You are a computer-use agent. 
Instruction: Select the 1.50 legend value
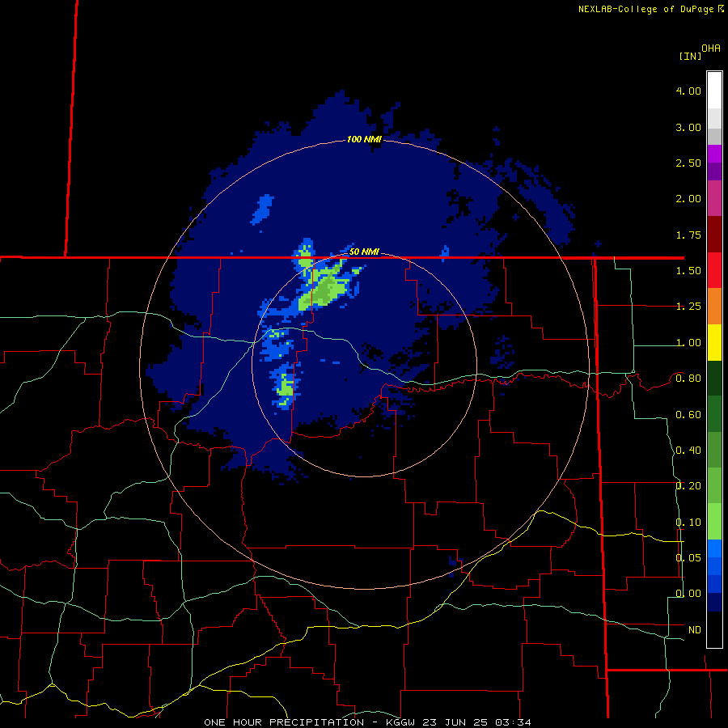click(688, 271)
